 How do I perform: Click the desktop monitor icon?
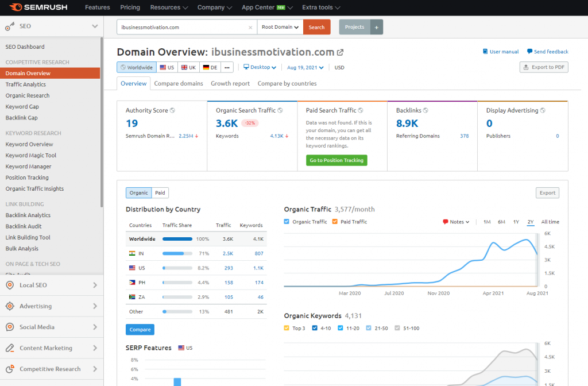[x=246, y=67]
